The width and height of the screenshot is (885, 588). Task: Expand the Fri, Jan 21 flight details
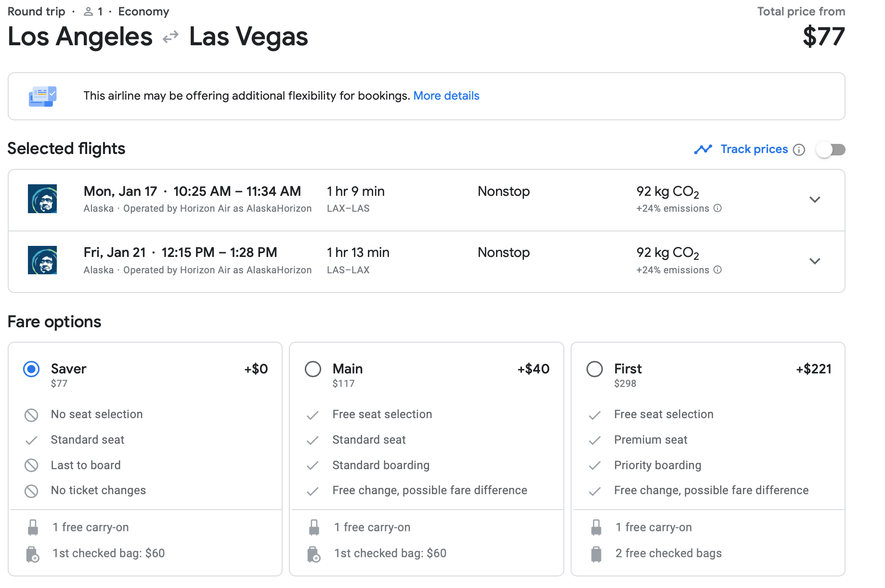pyautogui.click(x=815, y=261)
